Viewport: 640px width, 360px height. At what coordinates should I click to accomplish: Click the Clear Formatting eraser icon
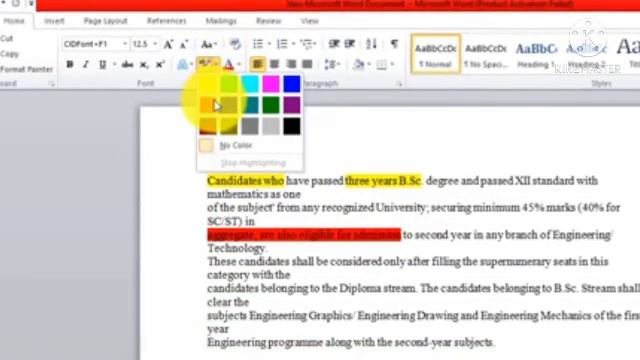(235, 44)
